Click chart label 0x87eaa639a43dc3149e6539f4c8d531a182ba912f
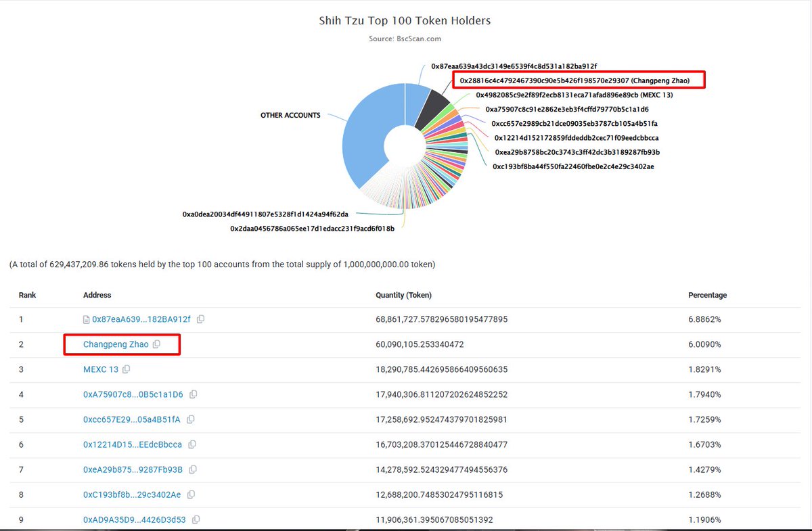Screen dimensions: 812x531 (514, 66)
